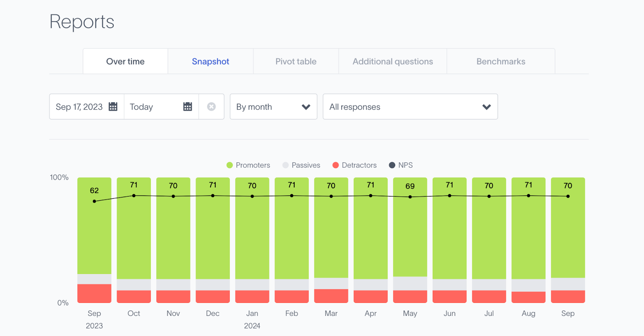This screenshot has height=336, width=644.
Task: Toggle Detractors in the chart legend
Action: coord(355,165)
